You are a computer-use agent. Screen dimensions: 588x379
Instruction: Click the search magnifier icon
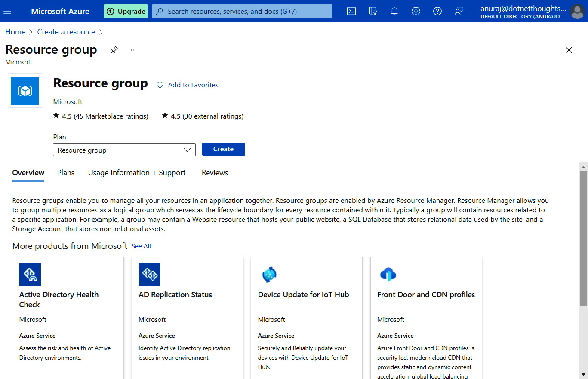pos(160,11)
